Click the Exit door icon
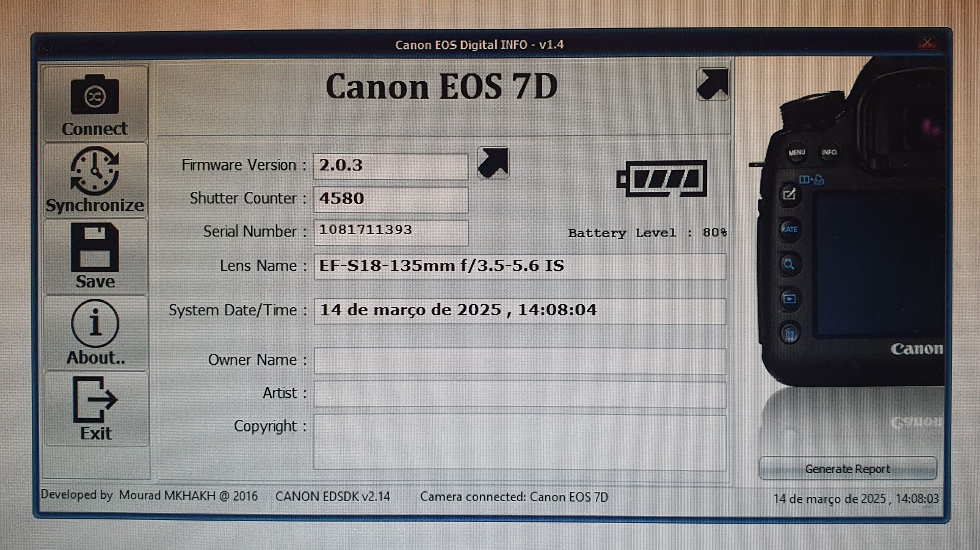Screen dimensions: 980x550 click(95, 400)
